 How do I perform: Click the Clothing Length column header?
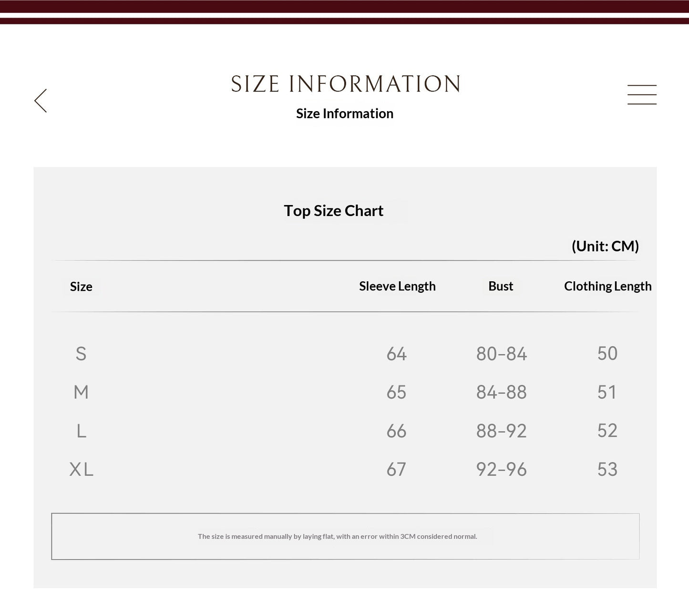(x=607, y=286)
